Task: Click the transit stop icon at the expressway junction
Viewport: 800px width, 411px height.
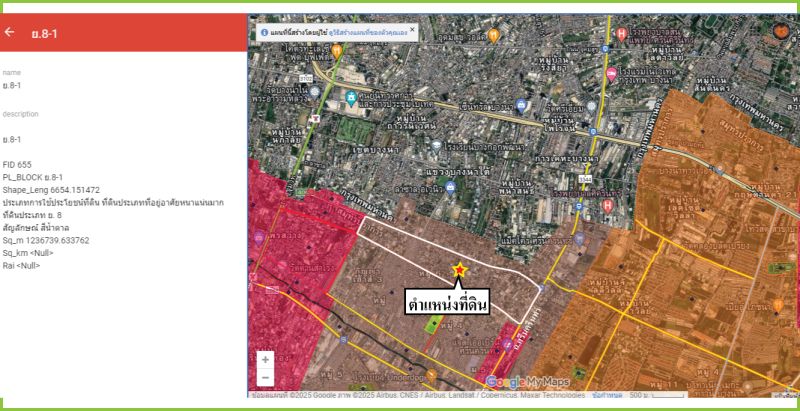Action: [593, 132]
